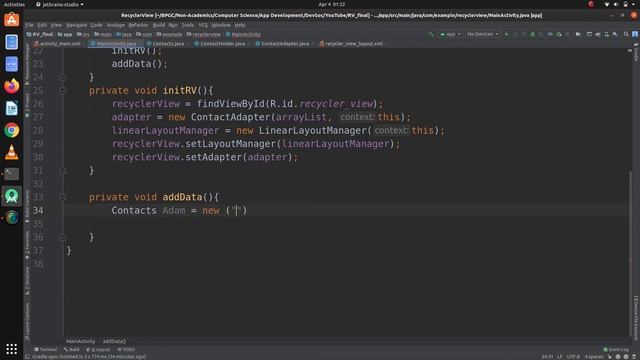Open the Event Log button

616,349
